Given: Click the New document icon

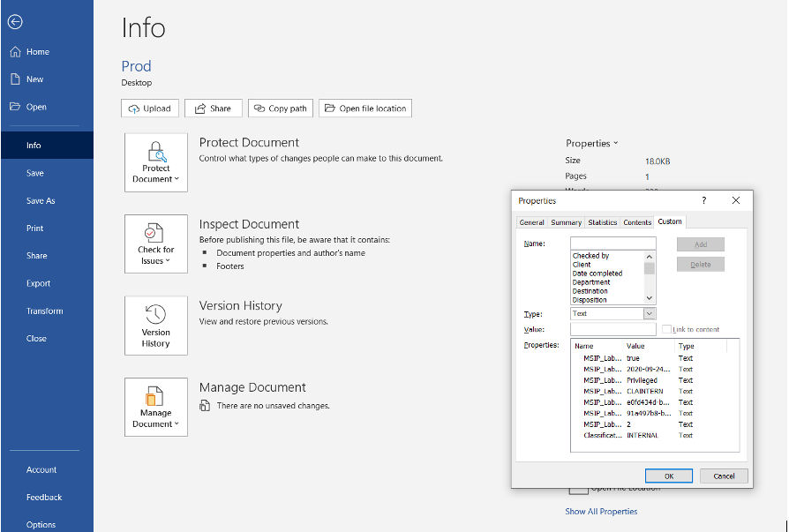Looking at the screenshot, I should coord(15,79).
